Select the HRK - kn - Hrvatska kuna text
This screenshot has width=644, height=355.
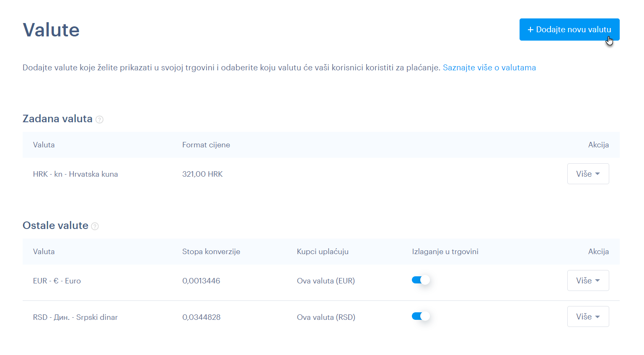pyautogui.click(x=75, y=174)
